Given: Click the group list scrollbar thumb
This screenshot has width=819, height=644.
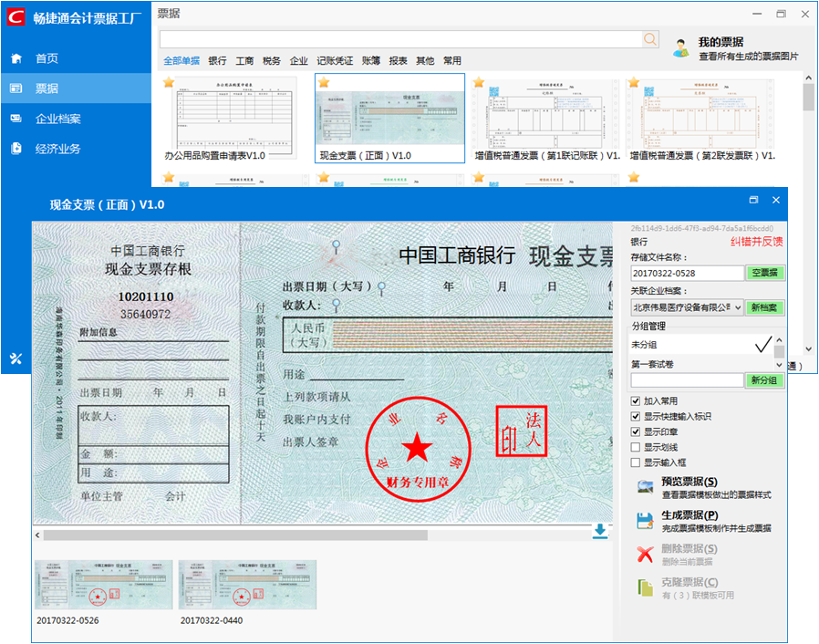Looking at the screenshot, I should point(779,351).
